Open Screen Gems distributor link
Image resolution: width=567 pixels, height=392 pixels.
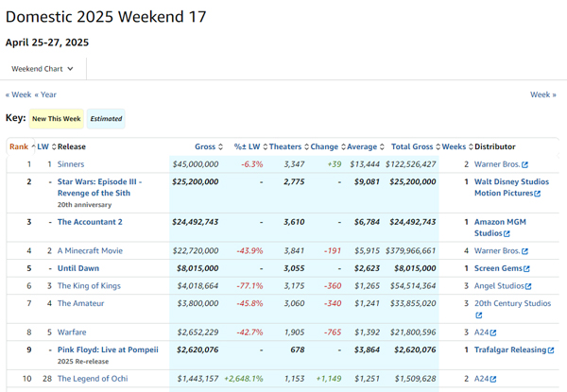[x=498, y=268]
